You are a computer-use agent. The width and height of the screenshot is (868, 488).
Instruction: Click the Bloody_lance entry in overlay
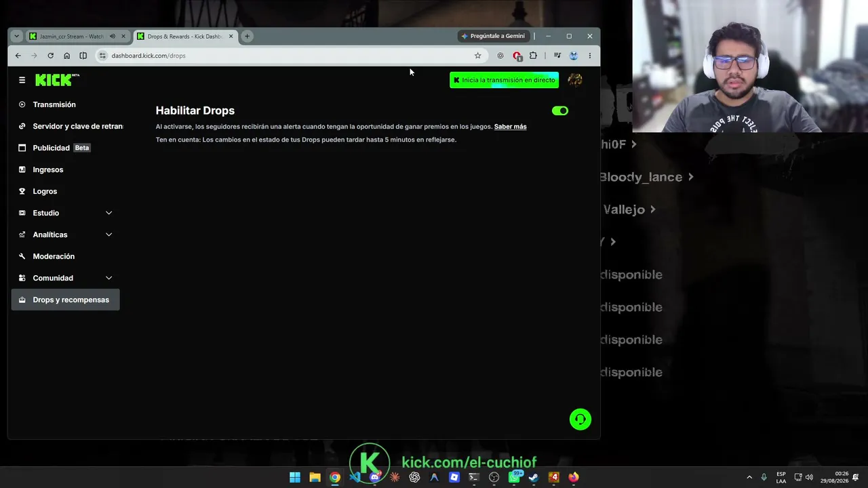[x=646, y=177]
